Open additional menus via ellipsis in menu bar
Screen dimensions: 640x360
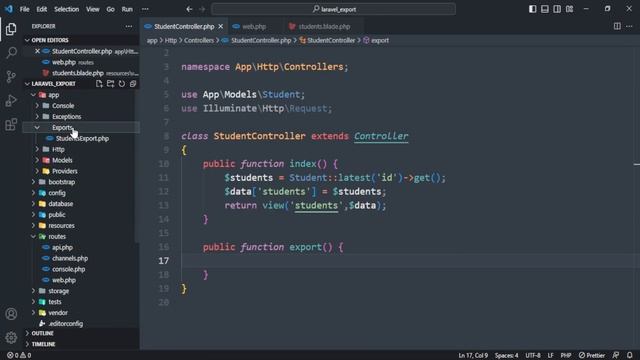click(x=145, y=9)
